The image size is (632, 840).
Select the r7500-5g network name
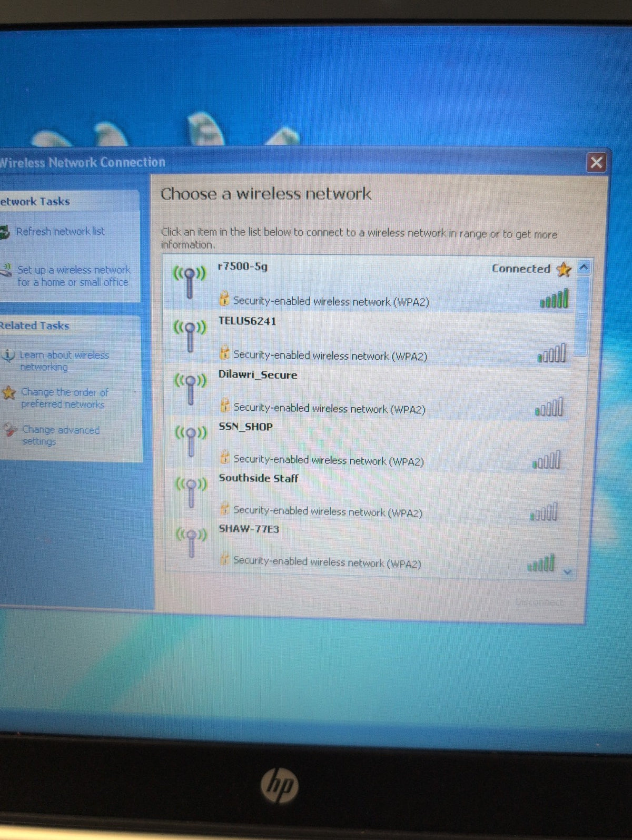(x=243, y=266)
